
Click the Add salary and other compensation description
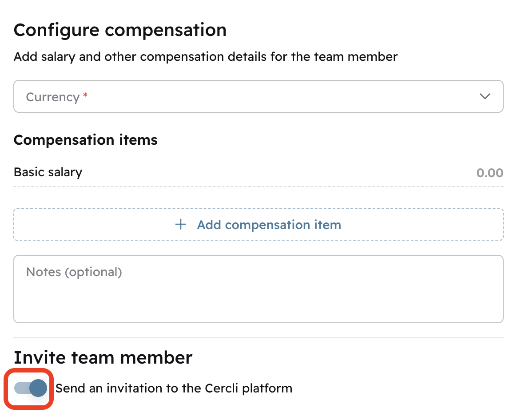click(x=206, y=57)
